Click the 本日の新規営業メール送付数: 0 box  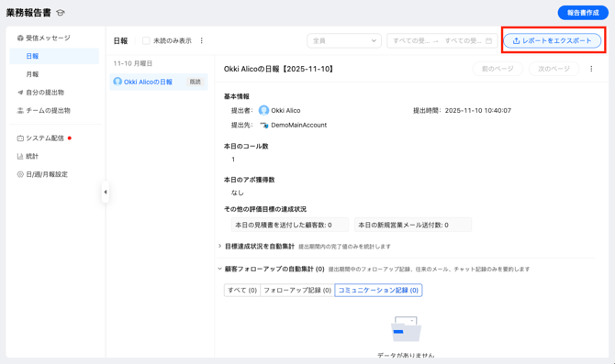tap(413, 225)
